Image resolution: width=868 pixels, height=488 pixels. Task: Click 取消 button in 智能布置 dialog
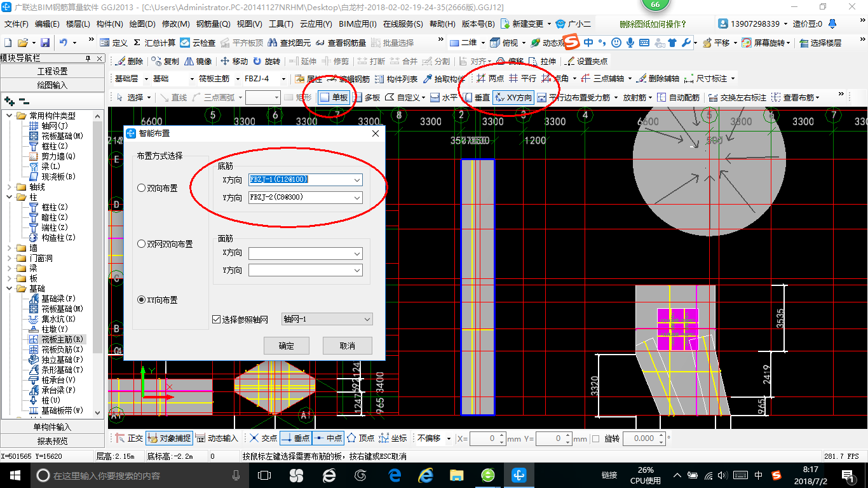(x=347, y=346)
